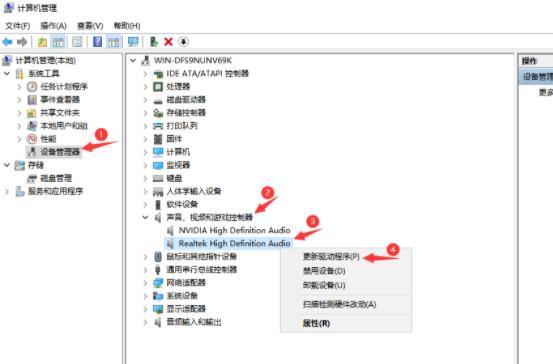This screenshot has height=364, width=553.
Task: Click the Forward arrow toolbar icon
Action: pyautogui.click(x=22, y=42)
